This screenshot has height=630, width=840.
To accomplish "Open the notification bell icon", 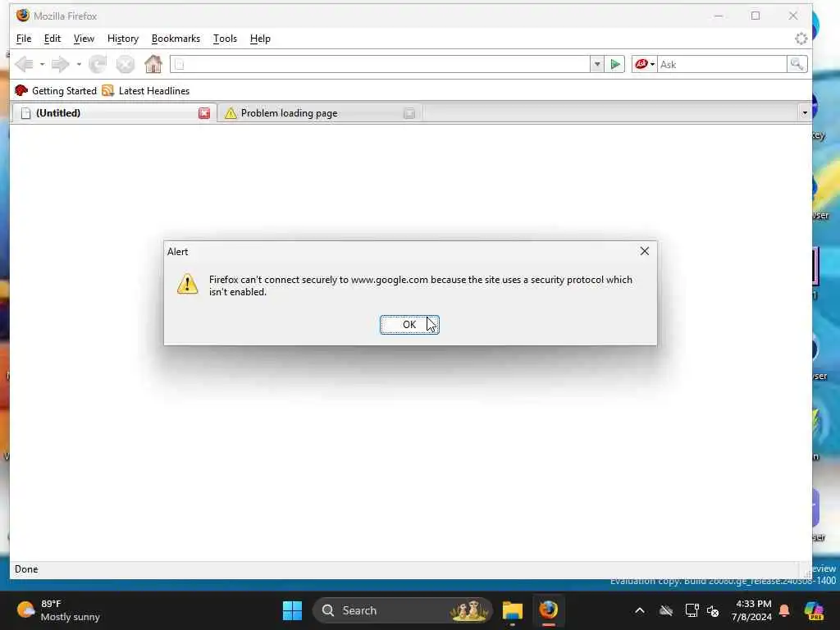I will 784,610.
